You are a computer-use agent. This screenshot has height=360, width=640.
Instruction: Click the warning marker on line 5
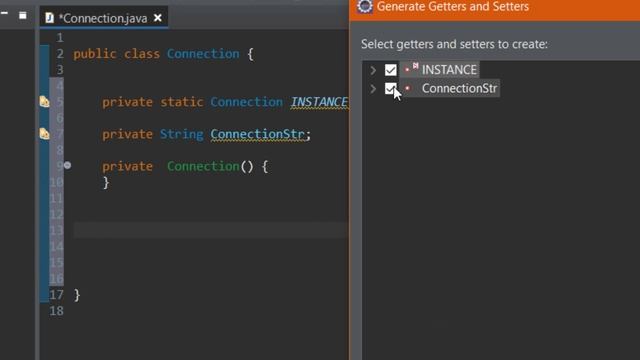[x=44, y=101]
